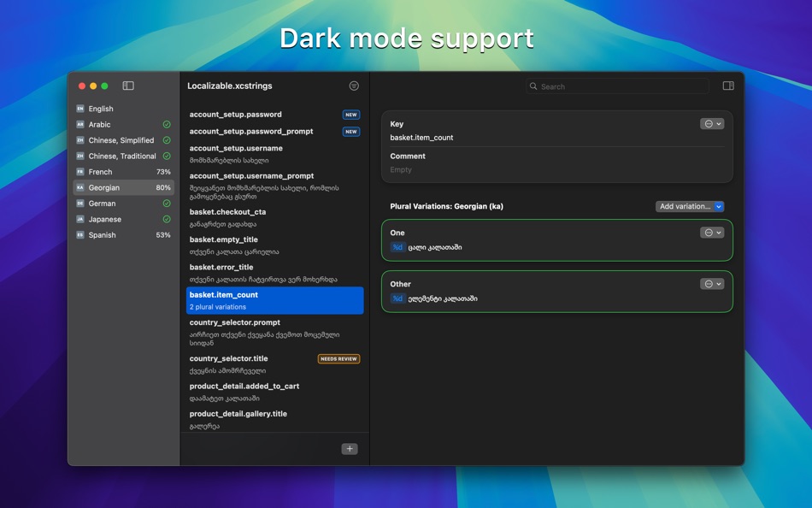This screenshot has width=812, height=508.
Task: Click German's green completion checkmark
Action: click(x=167, y=204)
